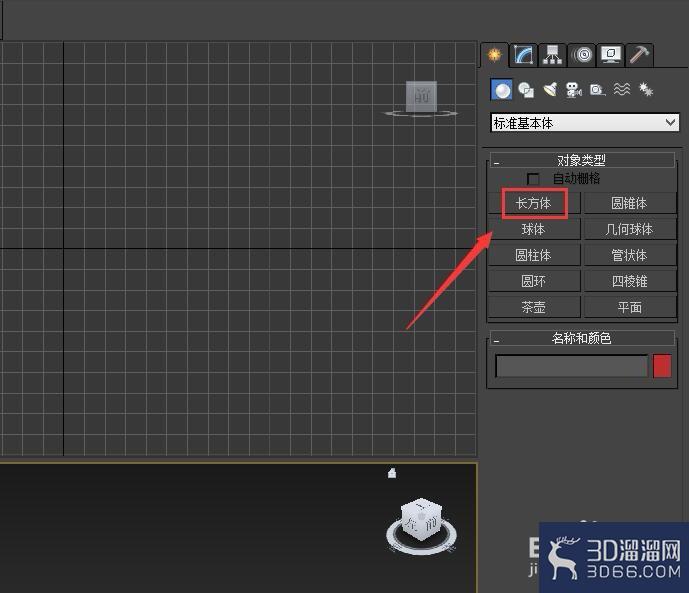
Task: Click the front ViewCube in top viewport
Action: coord(421,96)
